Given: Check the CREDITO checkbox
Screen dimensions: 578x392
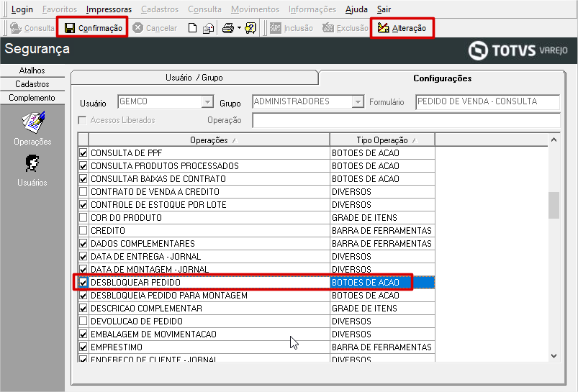Looking at the screenshot, I should point(83,231).
